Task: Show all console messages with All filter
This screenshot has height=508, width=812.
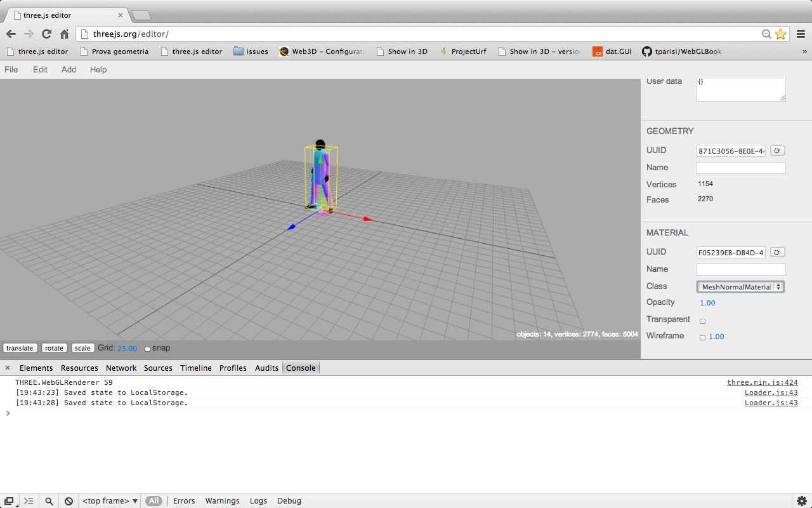Action: point(154,501)
